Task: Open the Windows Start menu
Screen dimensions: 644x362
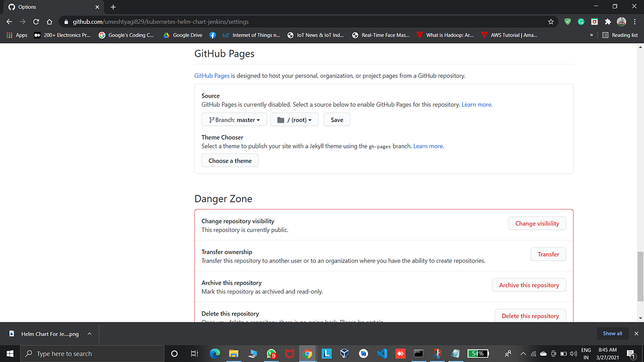Action: (10, 353)
